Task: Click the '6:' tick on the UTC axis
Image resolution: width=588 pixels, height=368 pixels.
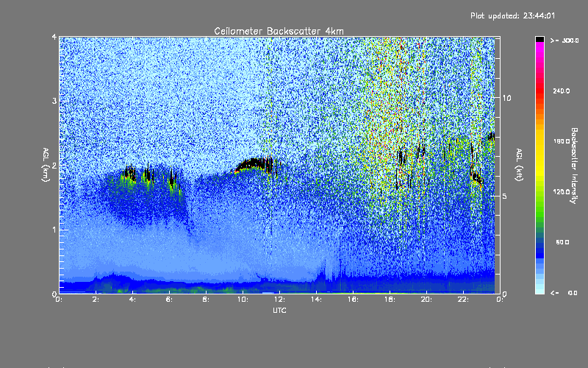Action: tap(169, 300)
